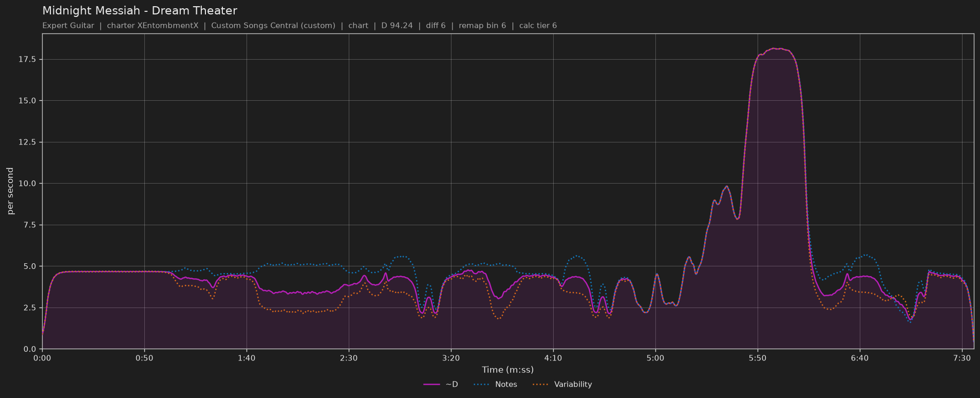Click the 7.5 y-axis tick label
Viewport: 980px width, 398px height.
coord(29,225)
